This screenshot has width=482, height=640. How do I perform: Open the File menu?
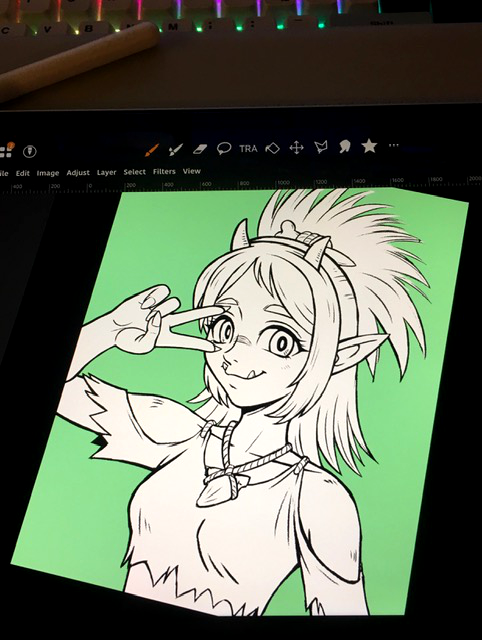click(4, 173)
